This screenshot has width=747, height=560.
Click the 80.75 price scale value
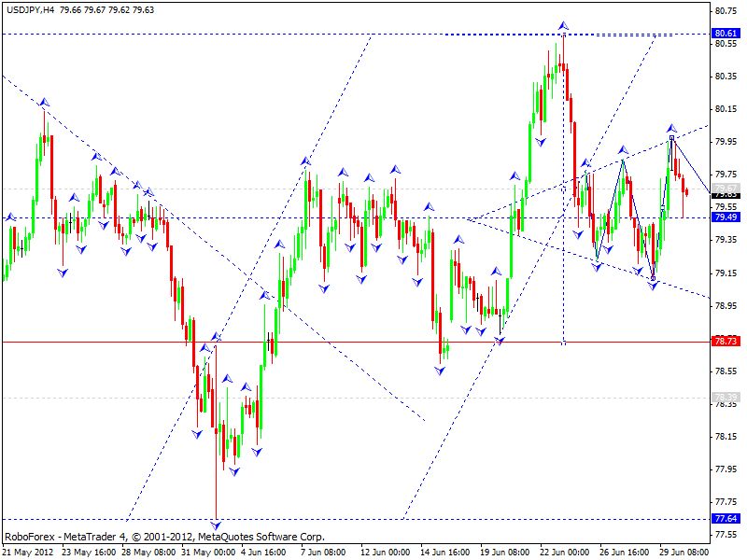(x=726, y=11)
